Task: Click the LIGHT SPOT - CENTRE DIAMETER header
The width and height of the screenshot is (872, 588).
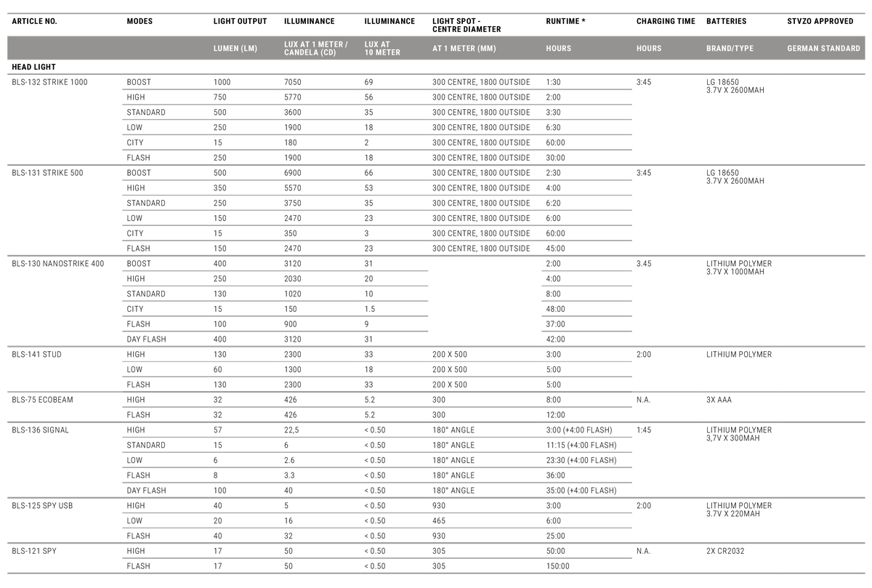Action: pos(467,25)
